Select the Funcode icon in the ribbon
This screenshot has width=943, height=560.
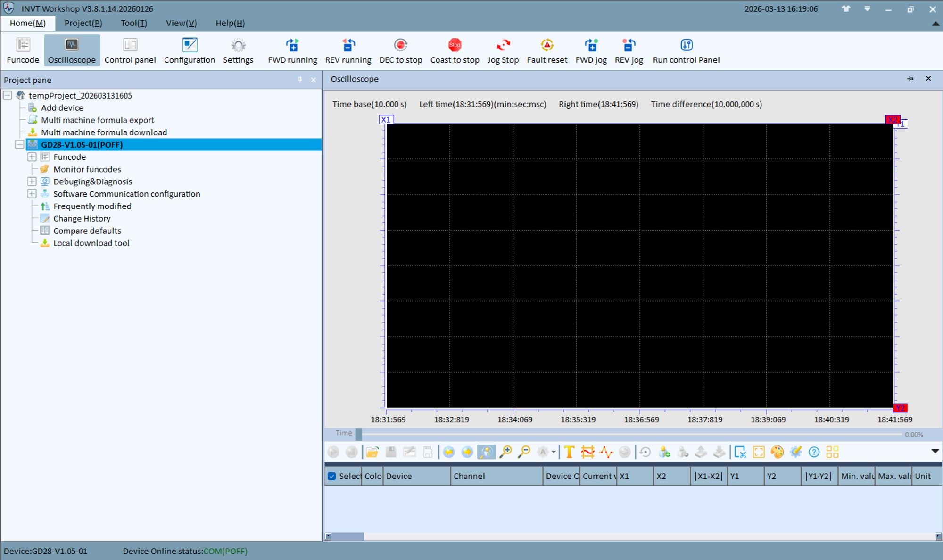(23, 49)
